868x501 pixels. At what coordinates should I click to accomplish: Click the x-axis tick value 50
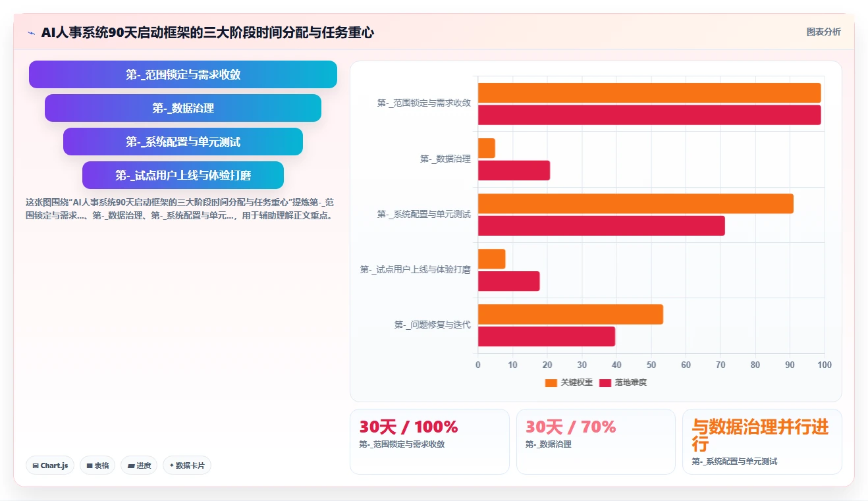pos(651,365)
